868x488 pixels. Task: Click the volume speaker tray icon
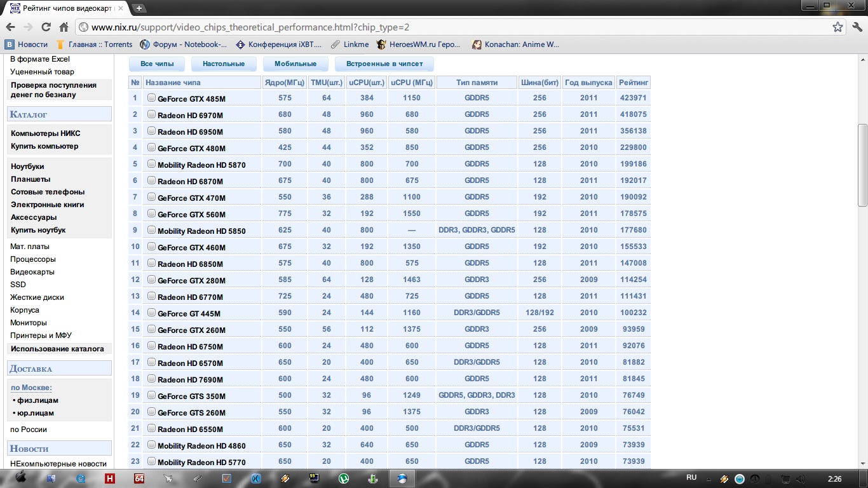801,478
